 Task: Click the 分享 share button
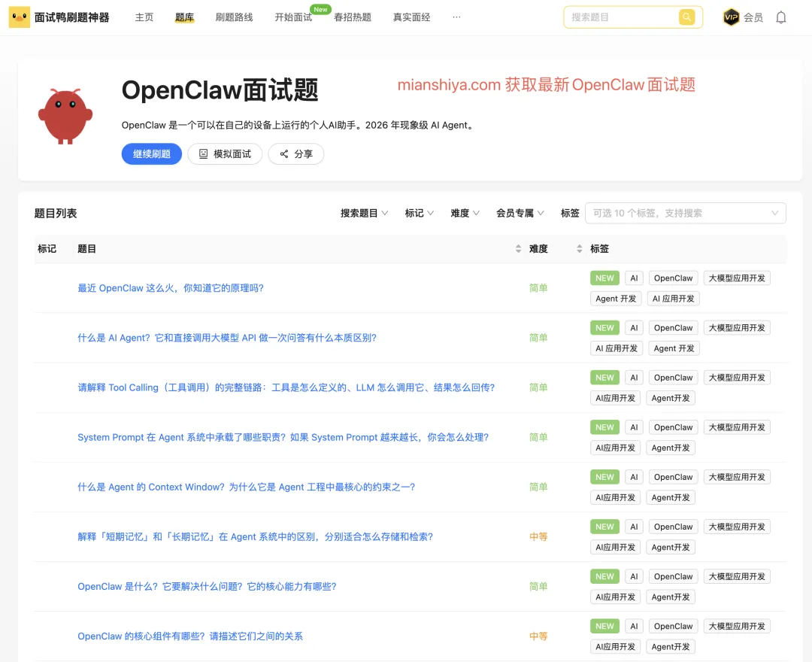pyautogui.click(x=295, y=154)
